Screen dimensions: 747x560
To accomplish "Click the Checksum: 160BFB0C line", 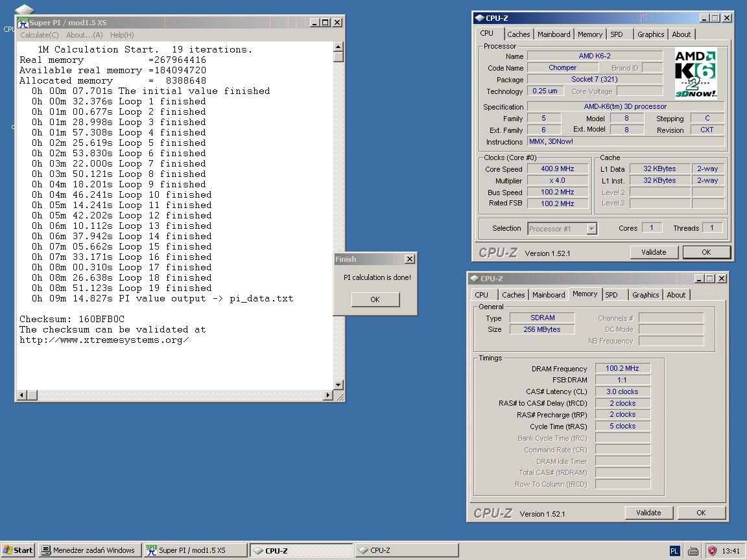I will [72, 319].
